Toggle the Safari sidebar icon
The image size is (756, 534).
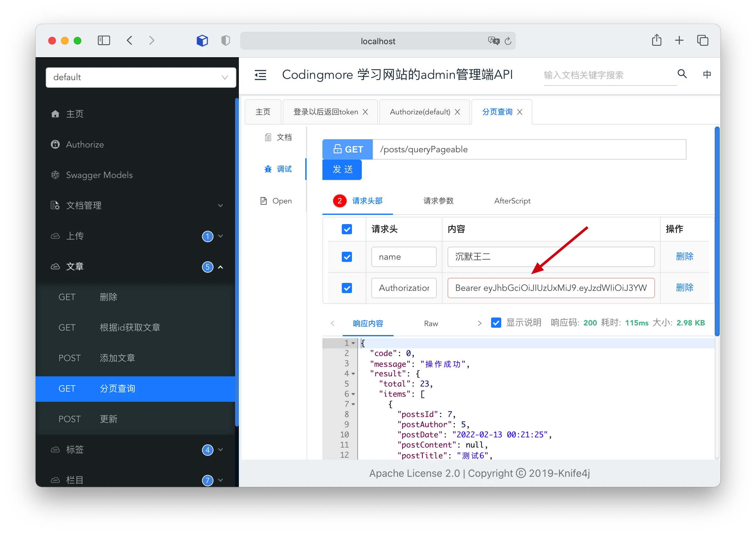104,40
